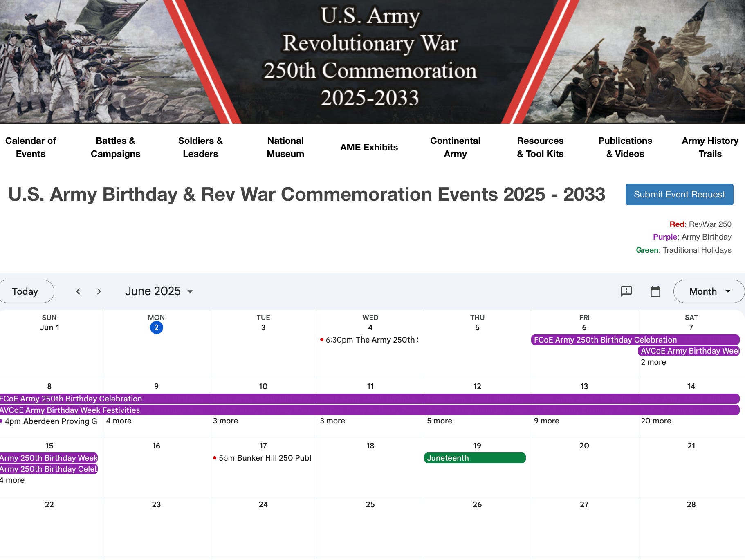Show 20 more events on June 14
This screenshot has height=560, width=745.
(656, 421)
